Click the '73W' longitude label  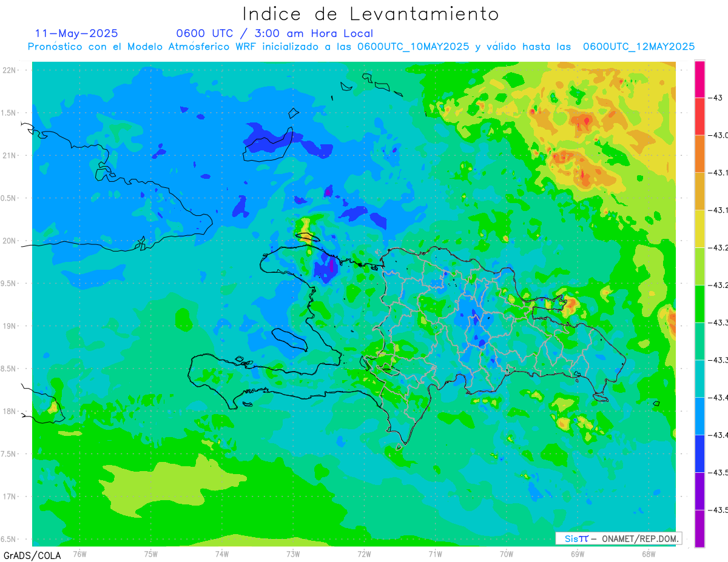[x=293, y=554]
